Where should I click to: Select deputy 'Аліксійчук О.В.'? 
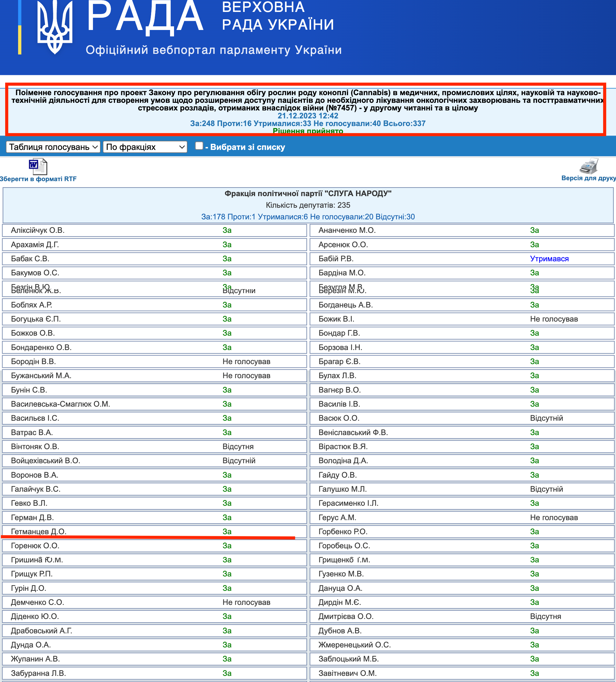(38, 230)
